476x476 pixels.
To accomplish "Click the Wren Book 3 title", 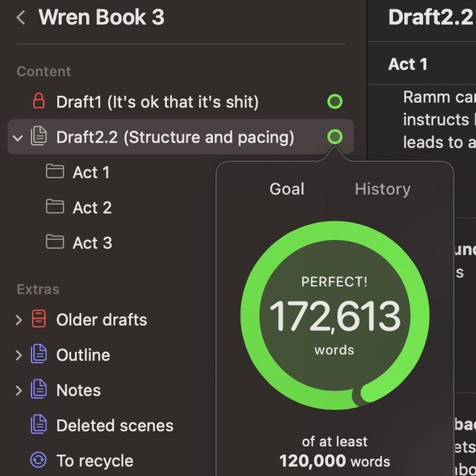I will pyautogui.click(x=101, y=17).
